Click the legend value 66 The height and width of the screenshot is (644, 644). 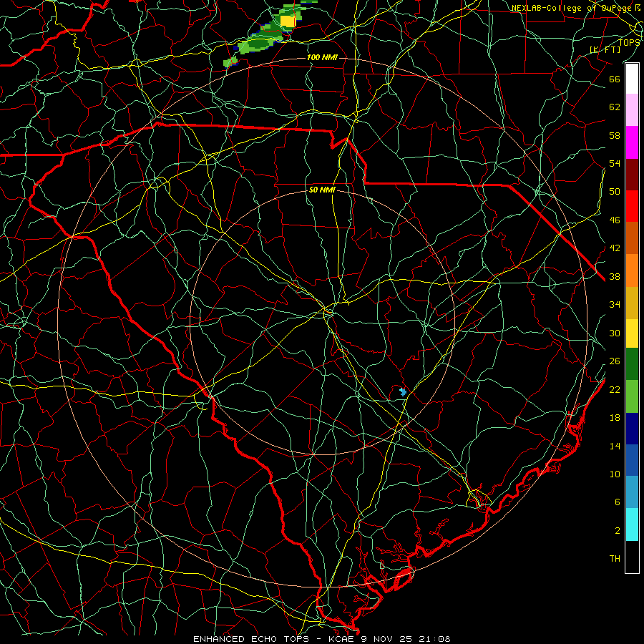pyautogui.click(x=615, y=79)
